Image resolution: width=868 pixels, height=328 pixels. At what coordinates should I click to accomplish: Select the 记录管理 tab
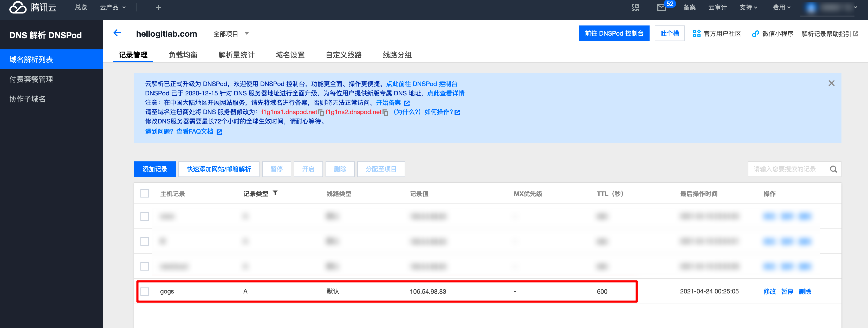[x=133, y=55]
